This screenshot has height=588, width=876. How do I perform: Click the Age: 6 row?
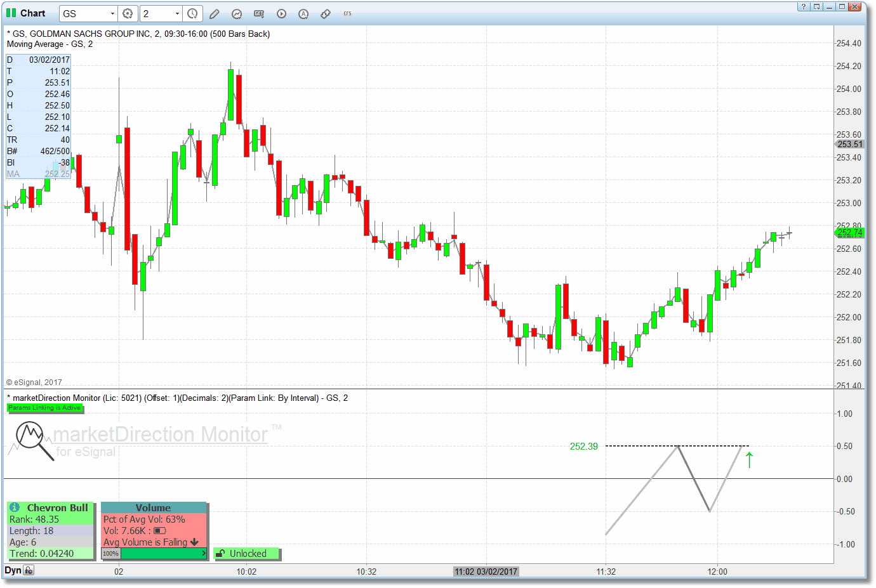[x=50, y=542]
